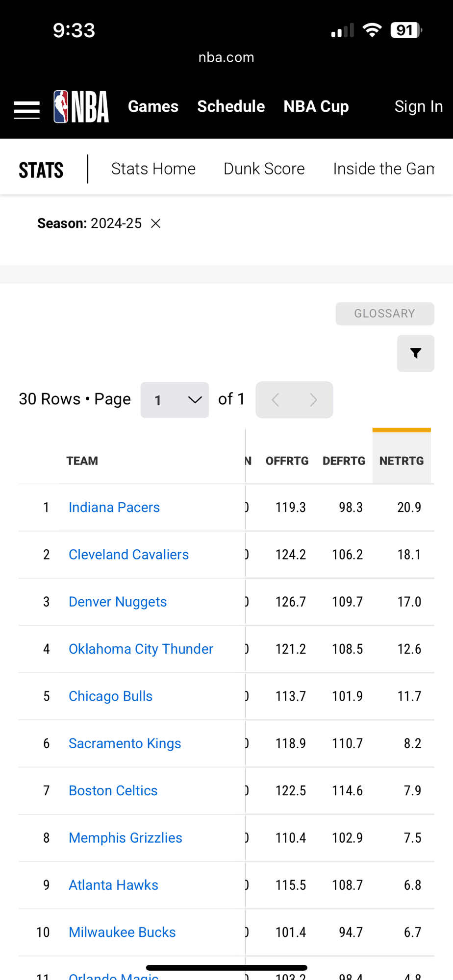Open Oklahoma City Thunder team link
Image resolution: width=453 pixels, height=980 pixels.
[141, 649]
